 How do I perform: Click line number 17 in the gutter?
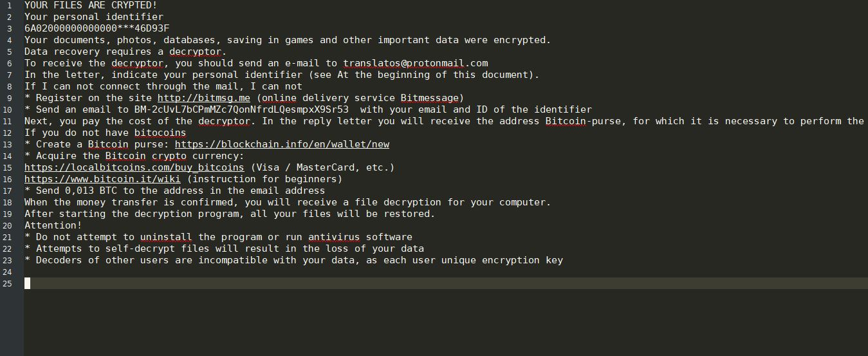8,191
